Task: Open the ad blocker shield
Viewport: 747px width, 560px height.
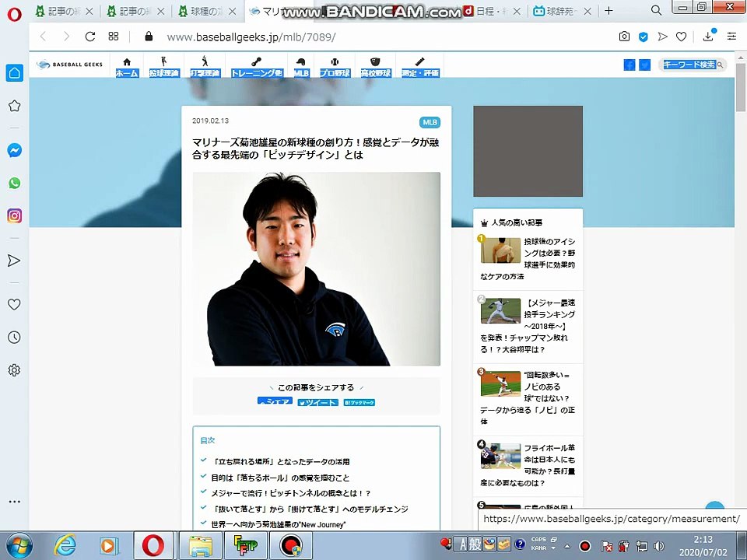Action: (x=644, y=37)
